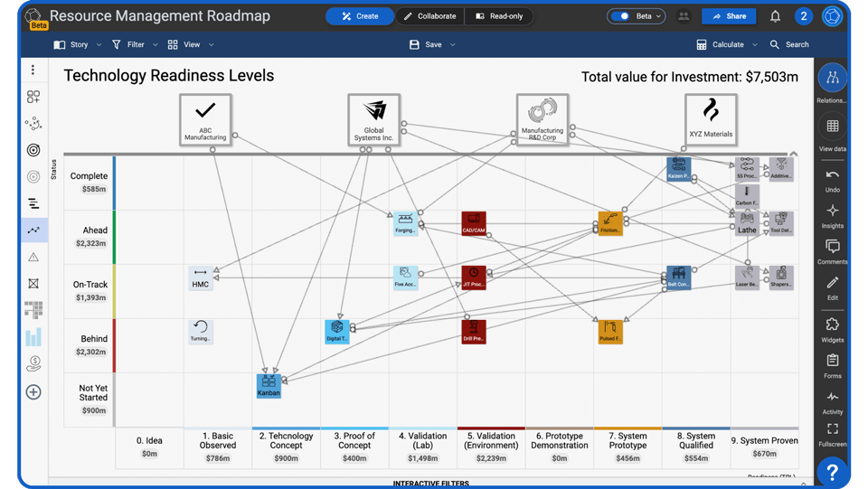Toggle the Beta switch
The width and height of the screenshot is (868, 489).
[621, 16]
